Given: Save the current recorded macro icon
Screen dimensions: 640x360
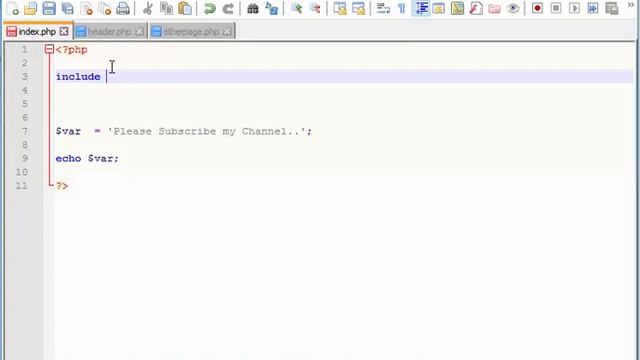Looking at the screenshot, I should (612, 8).
